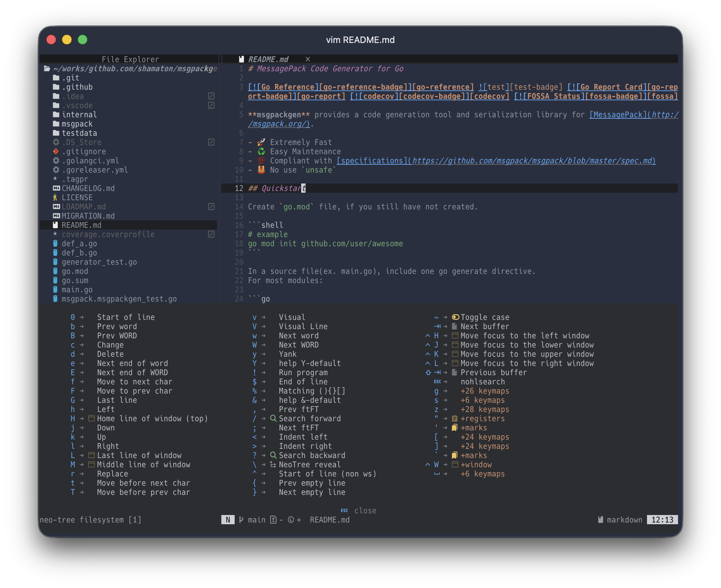The height and width of the screenshot is (588, 721).
Task: Click the Toggle case icon
Action: pos(456,317)
